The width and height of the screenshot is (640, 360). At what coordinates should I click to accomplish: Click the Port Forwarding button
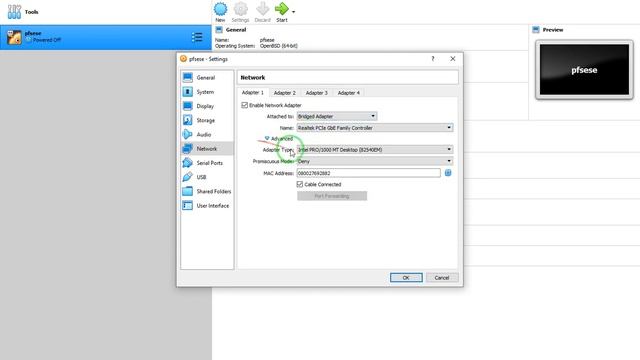pos(332,196)
